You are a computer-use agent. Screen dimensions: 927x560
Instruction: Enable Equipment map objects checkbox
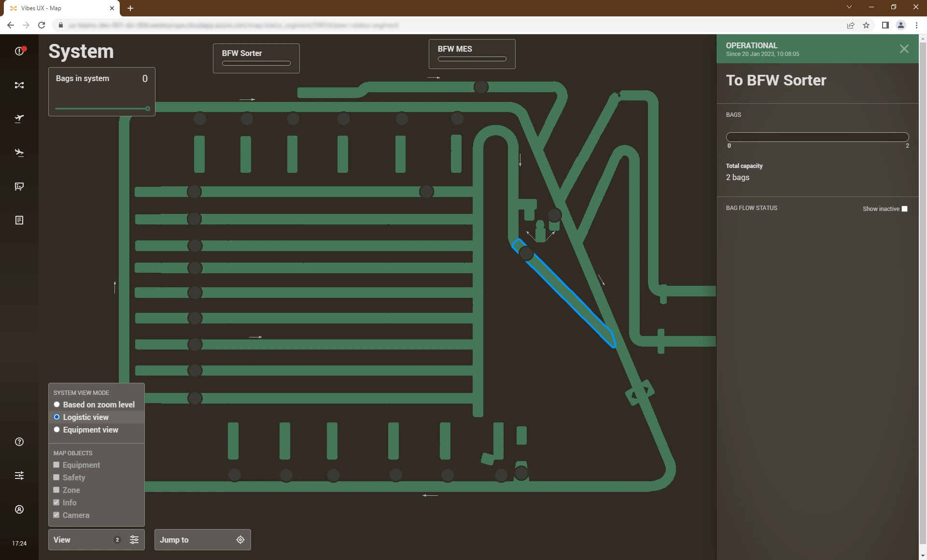click(56, 465)
